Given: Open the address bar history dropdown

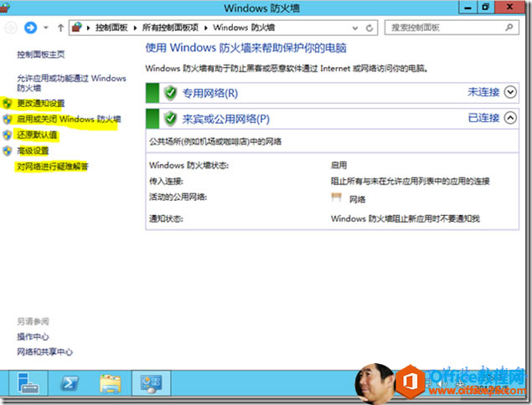Looking at the screenshot, I should (355, 28).
